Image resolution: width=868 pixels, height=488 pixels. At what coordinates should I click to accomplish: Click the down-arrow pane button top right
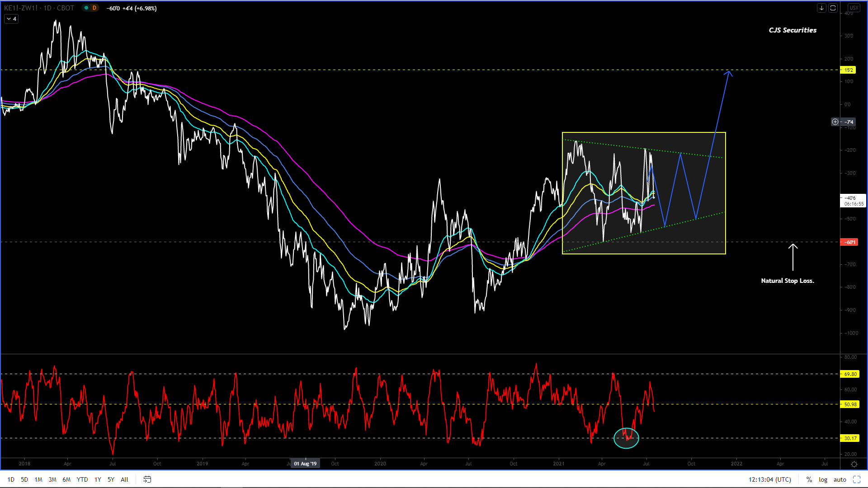[x=821, y=8]
